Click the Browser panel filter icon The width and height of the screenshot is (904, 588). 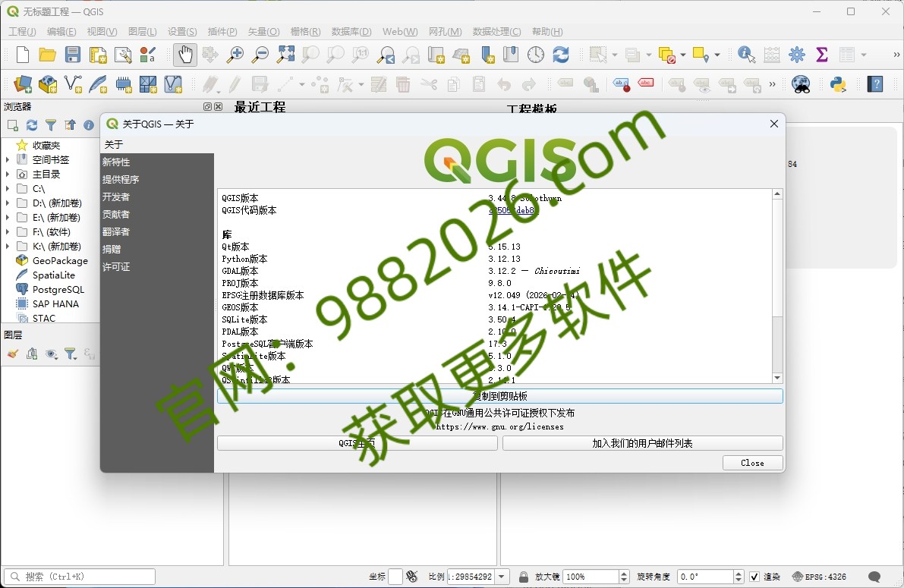point(51,125)
